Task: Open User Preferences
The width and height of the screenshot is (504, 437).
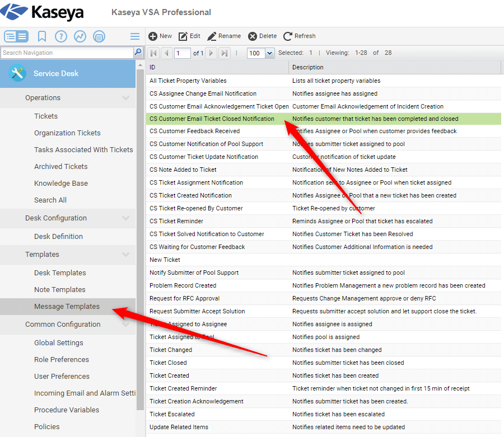Action: (62, 377)
